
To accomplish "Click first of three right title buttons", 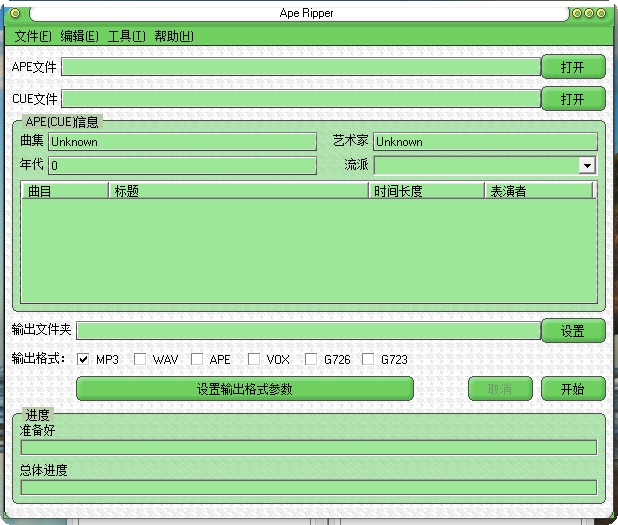I will (x=577, y=13).
